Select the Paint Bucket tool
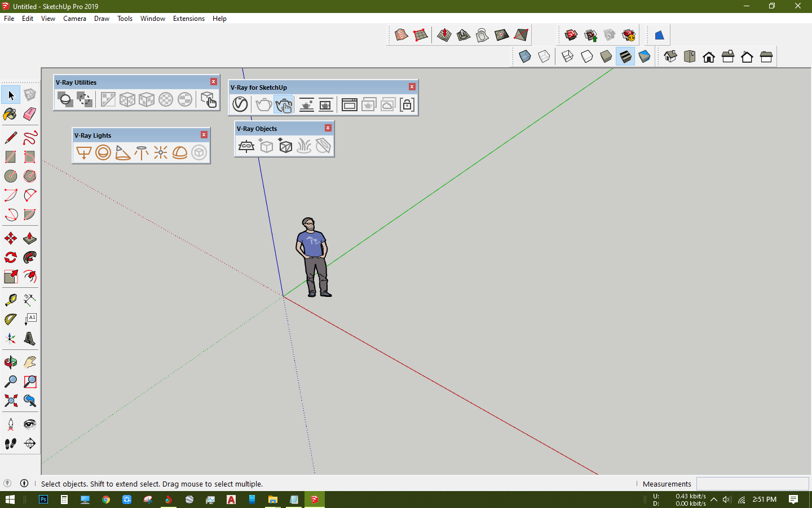The height and width of the screenshot is (508, 812). pos(11,114)
